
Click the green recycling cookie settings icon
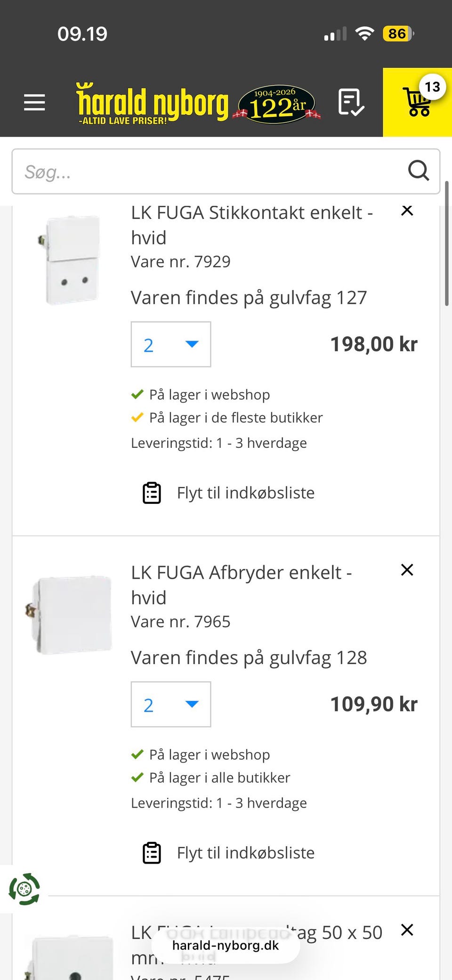coord(24,889)
